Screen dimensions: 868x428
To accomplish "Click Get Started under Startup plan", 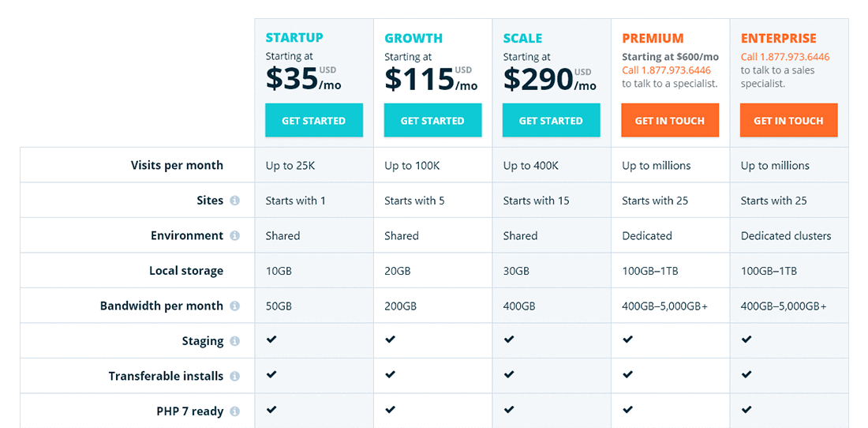I will click(x=314, y=120).
